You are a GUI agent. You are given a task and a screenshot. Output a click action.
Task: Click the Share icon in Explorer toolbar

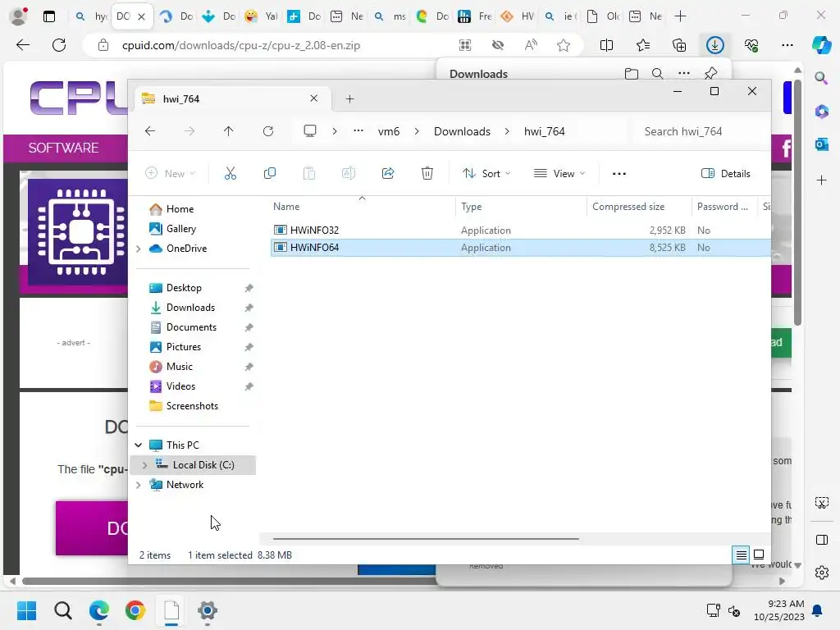pyautogui.click(x=388, y=174)
